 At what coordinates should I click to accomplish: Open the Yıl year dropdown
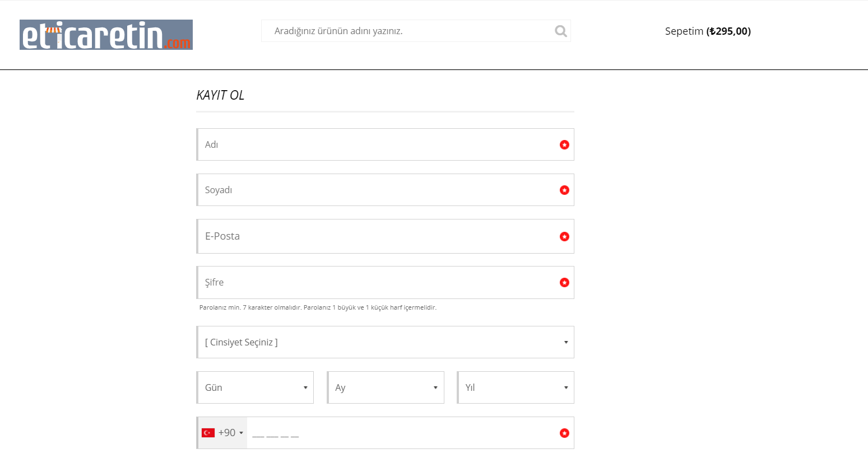coord(516,387)
